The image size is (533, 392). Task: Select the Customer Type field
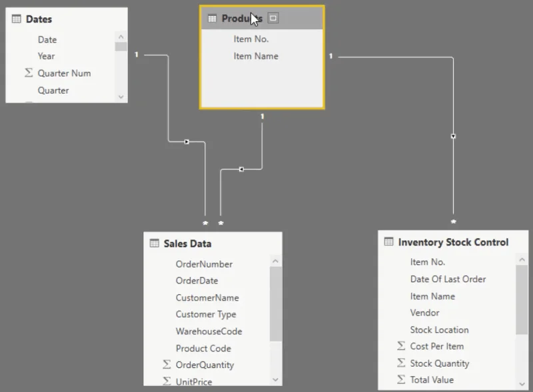206,314
